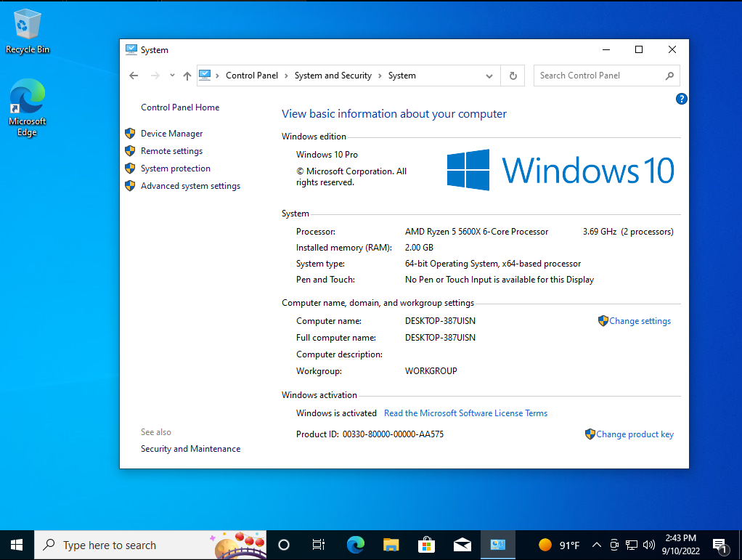Click the Windows 10 Pro edition text

327,155
